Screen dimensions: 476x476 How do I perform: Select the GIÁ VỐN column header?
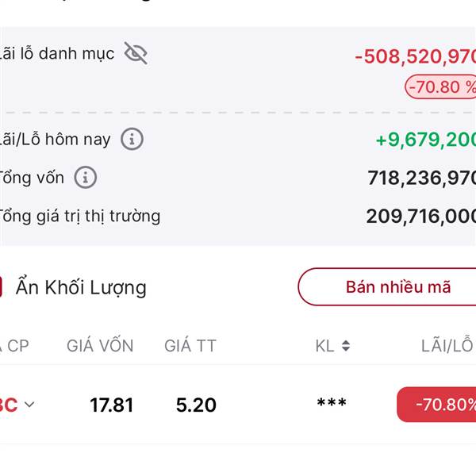(100, 346)
